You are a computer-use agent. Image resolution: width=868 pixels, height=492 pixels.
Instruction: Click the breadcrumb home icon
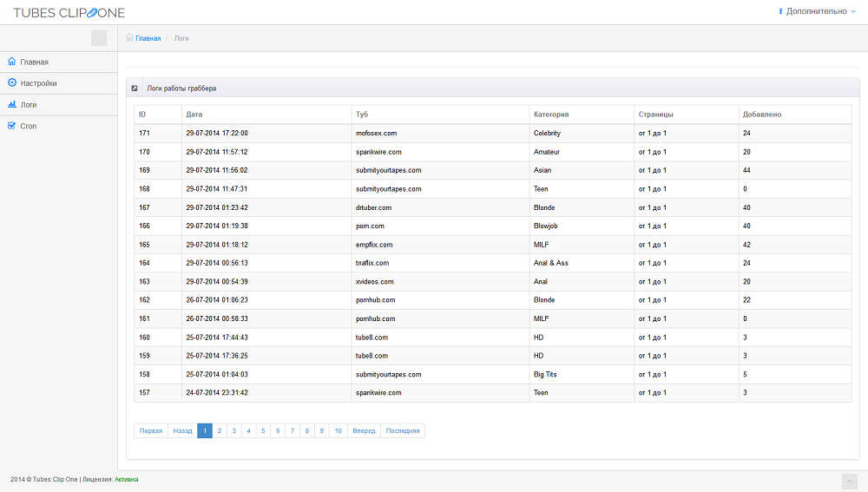130,38
